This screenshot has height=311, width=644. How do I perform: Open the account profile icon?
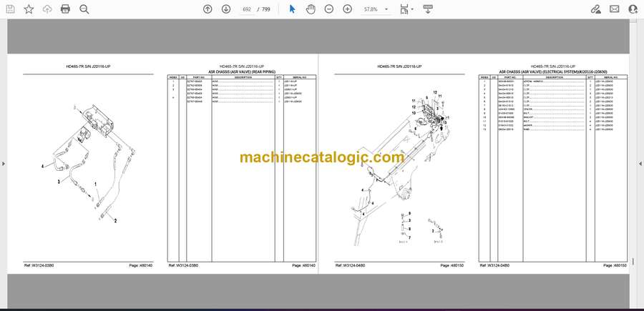633,9
